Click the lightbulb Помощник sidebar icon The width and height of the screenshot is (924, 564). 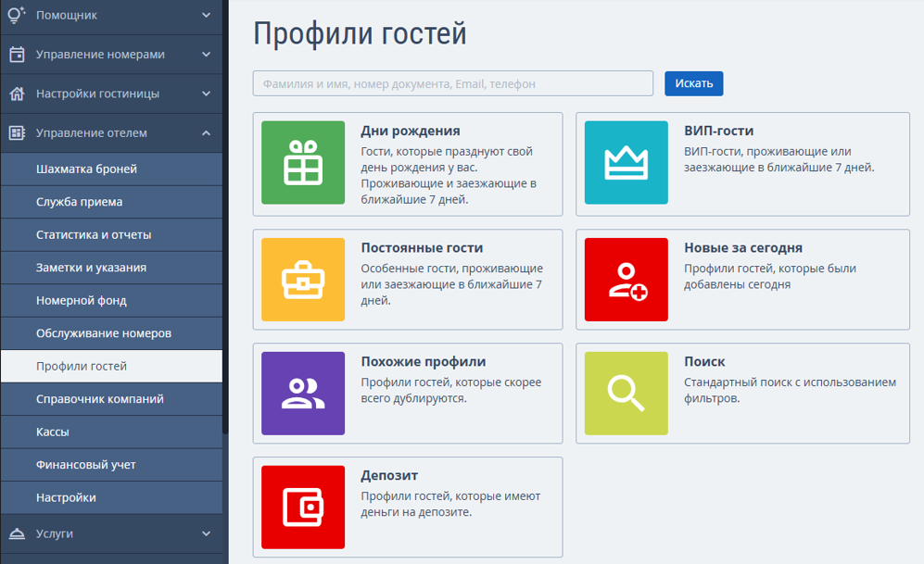[x=17, y=15]
